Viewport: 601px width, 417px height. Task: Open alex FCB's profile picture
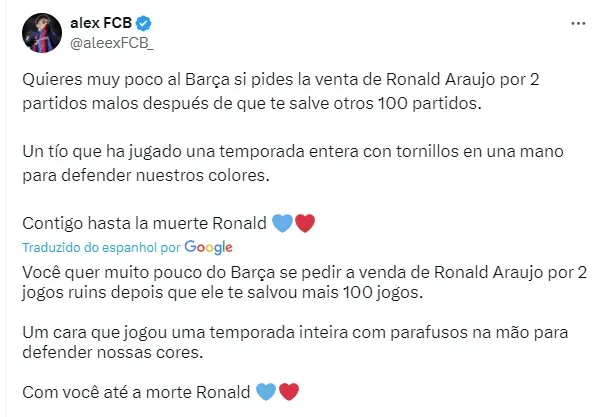[42, 33]
